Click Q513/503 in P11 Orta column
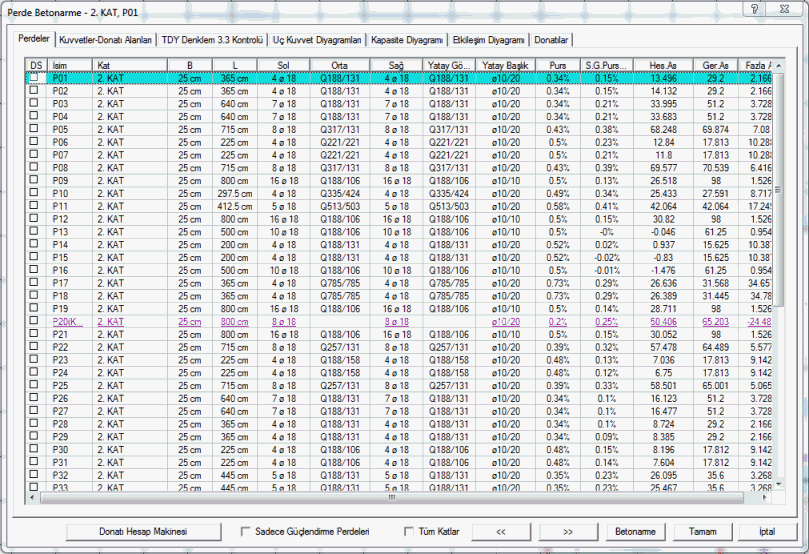This screenshot has height=554, width=809. click(x=340, y=206)
